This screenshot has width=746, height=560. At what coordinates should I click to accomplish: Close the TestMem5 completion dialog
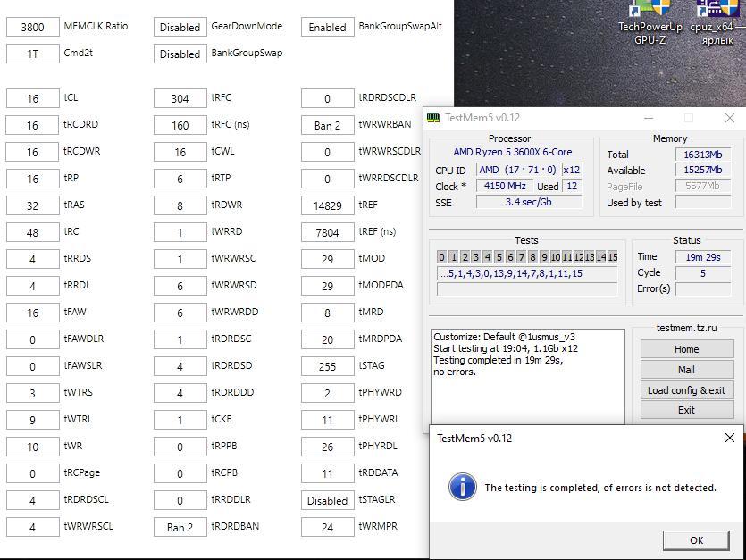tap(729, 438)
